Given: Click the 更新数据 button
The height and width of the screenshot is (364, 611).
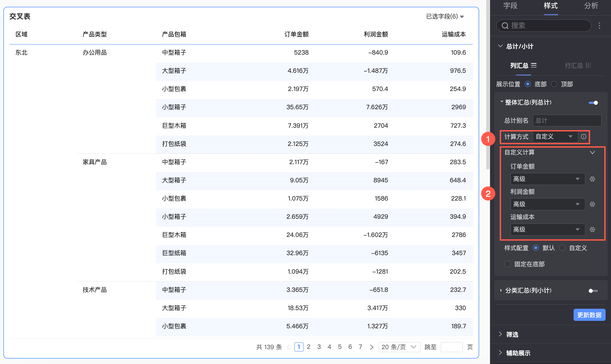Looking at the screenshot, I should (589, 315).
